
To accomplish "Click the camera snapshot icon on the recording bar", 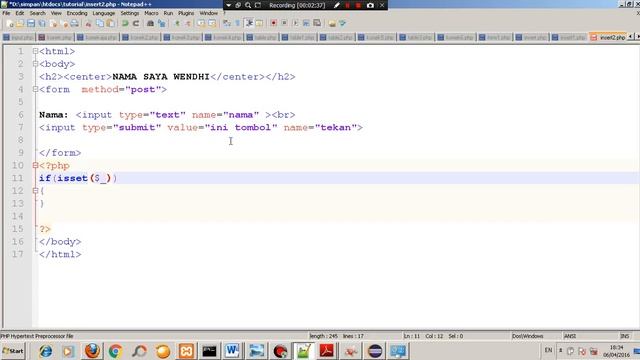I will [x=370, y=5].
